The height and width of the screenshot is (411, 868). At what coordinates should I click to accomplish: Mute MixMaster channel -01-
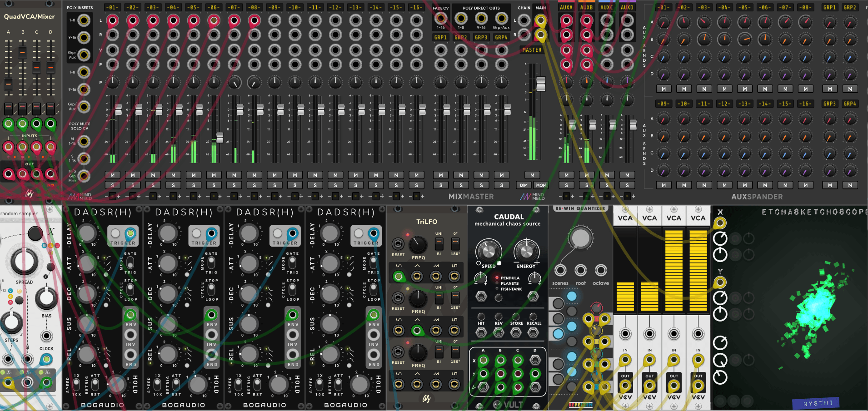(112, 175)
